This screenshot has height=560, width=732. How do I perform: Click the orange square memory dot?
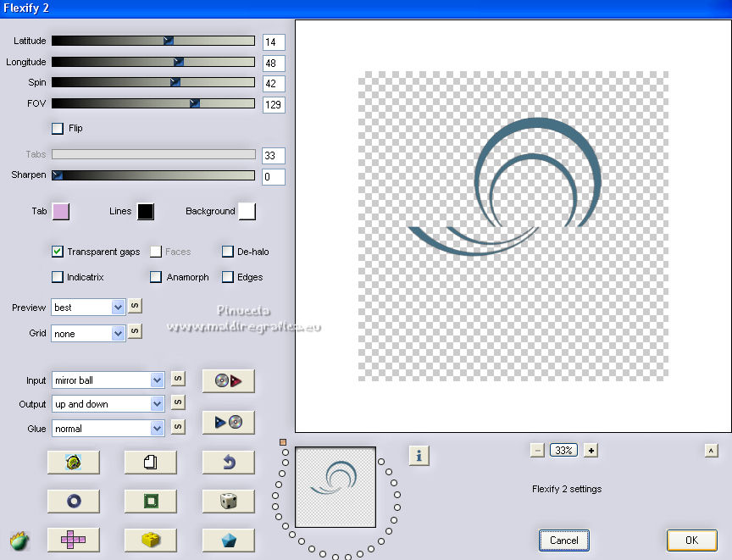[283, 442]
